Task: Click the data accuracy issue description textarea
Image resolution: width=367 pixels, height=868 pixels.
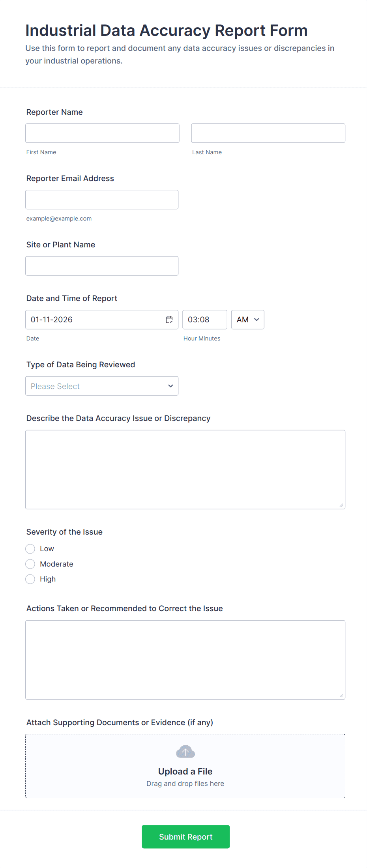Action: (x=185, y=470)
